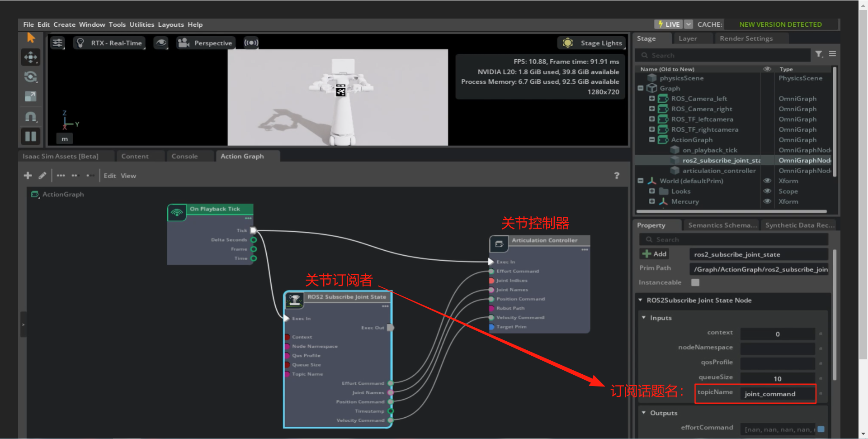Select the arrow selection tool
The image size is (868, 439).
[31, 38]
